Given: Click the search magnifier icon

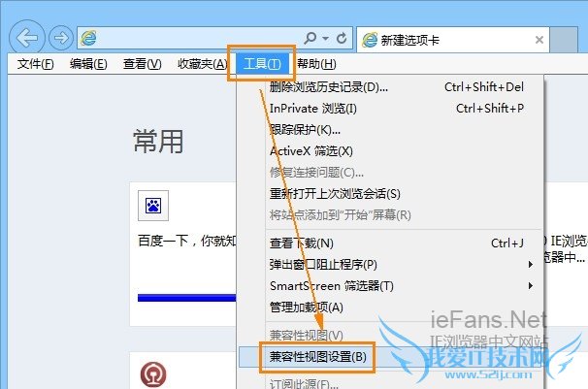Looking at the screenshot, I should pos(310,38).
